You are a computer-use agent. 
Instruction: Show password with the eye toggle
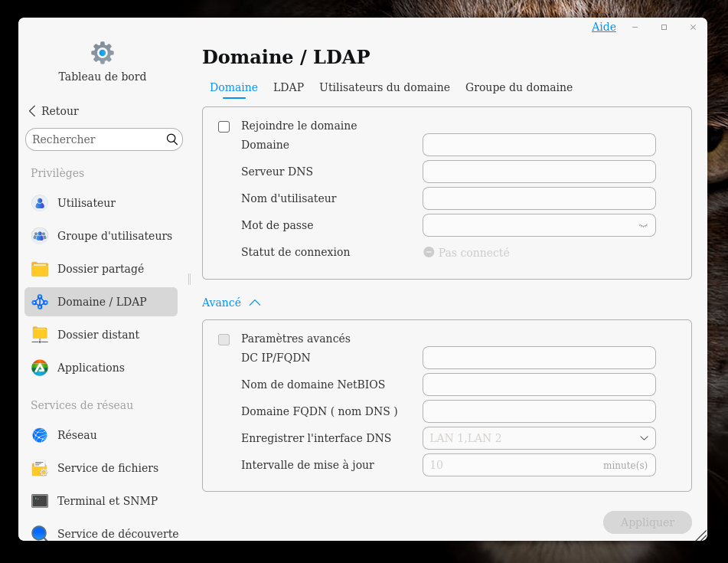tap(643, 225)
